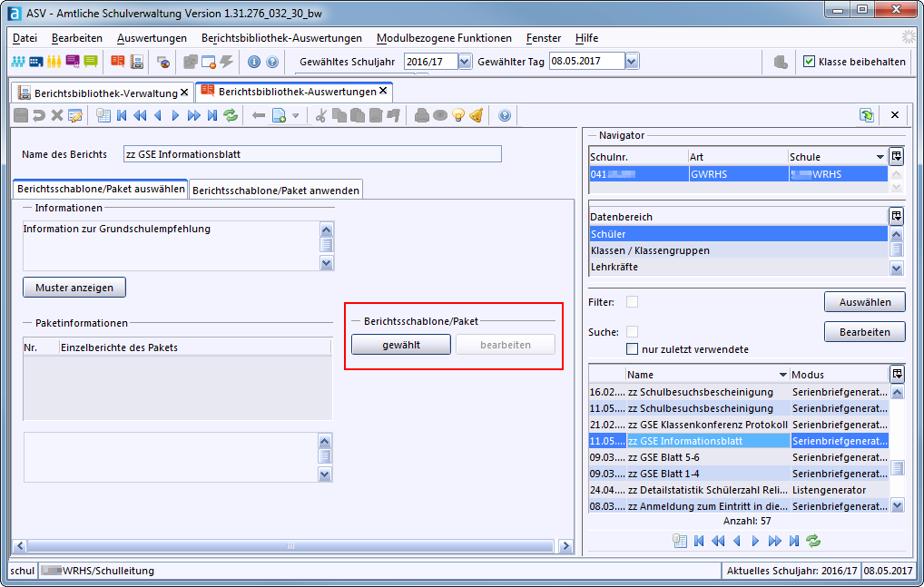
Task: Click the light bulb icon in the toolbar
Action: click(x=458, y=115)
